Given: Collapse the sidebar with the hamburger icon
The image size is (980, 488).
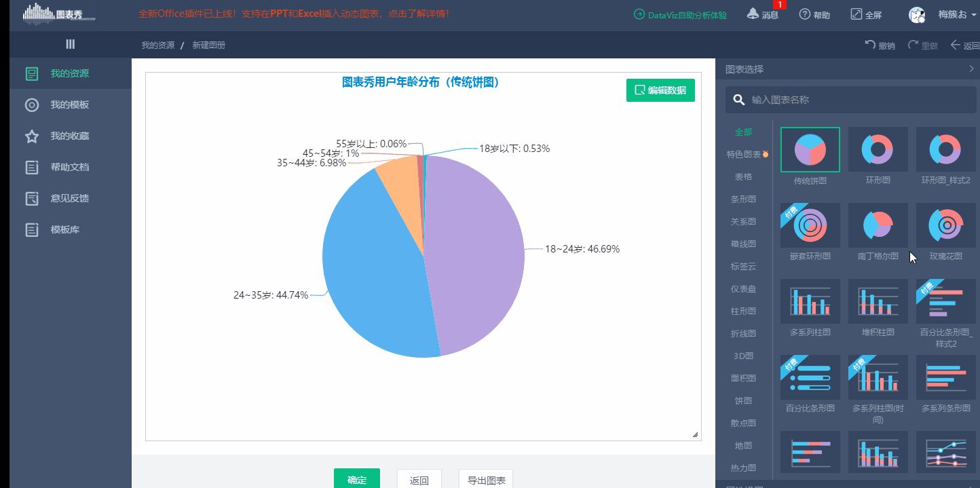Looking at the screenshot, I should (70, 43).
